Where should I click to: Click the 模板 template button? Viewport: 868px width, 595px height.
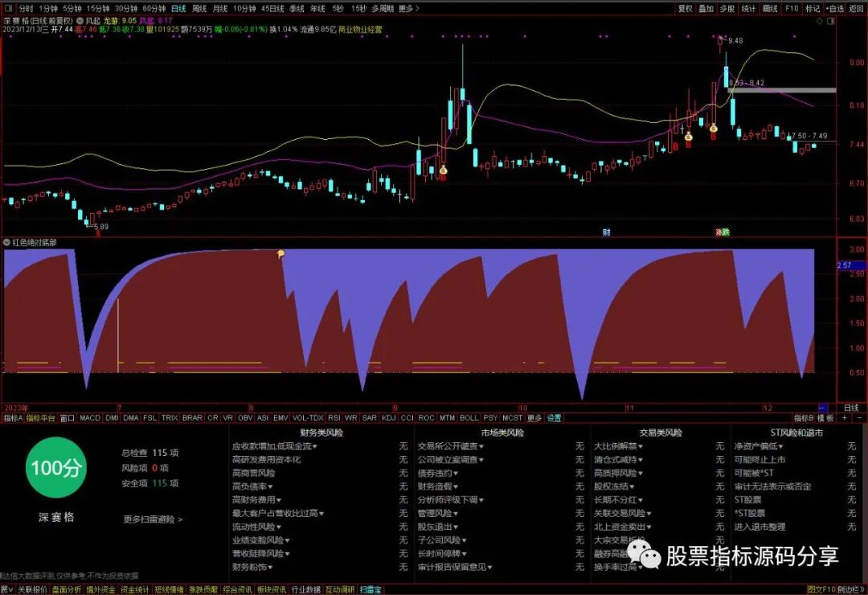click(x=826, y=418)
